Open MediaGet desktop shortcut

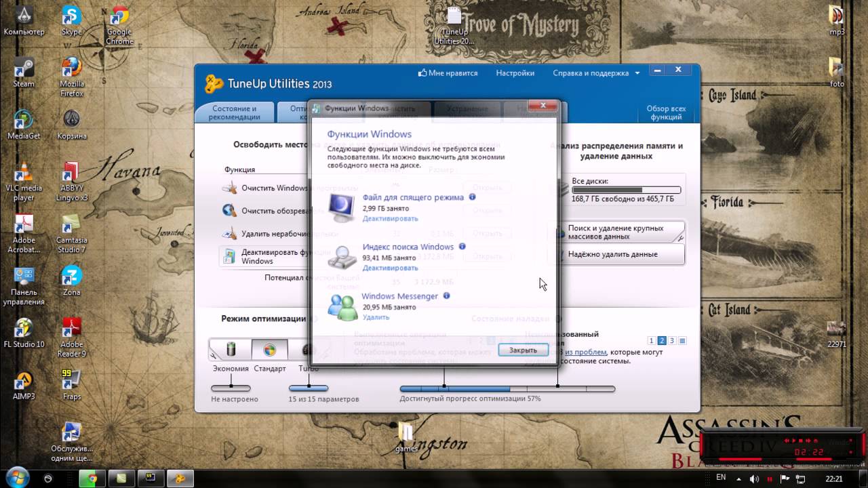click(24, 125)
